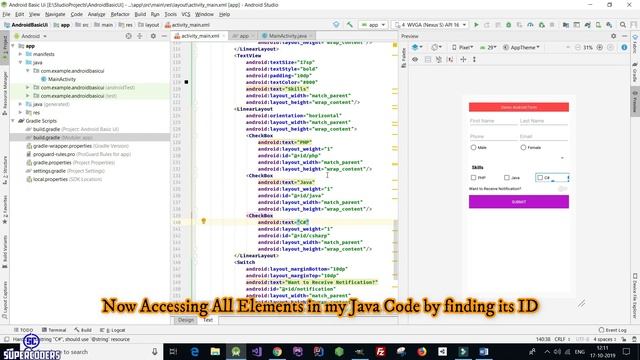The width and height of the screenshot is (640, 360).
Task: Click the microphone icon in the search box
Action: [x=154, y=351]
